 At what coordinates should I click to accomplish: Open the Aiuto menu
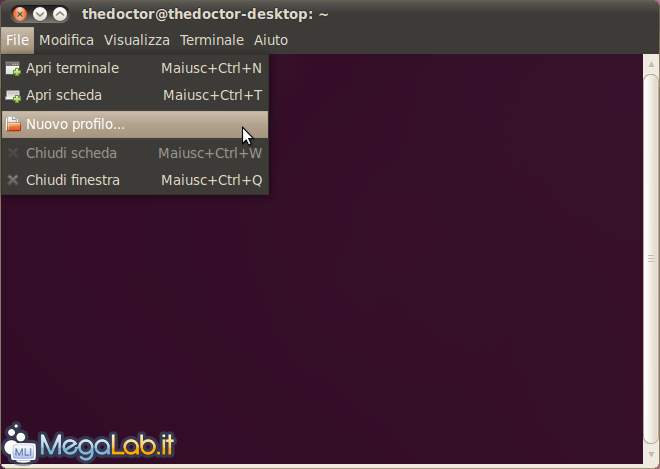271,40
